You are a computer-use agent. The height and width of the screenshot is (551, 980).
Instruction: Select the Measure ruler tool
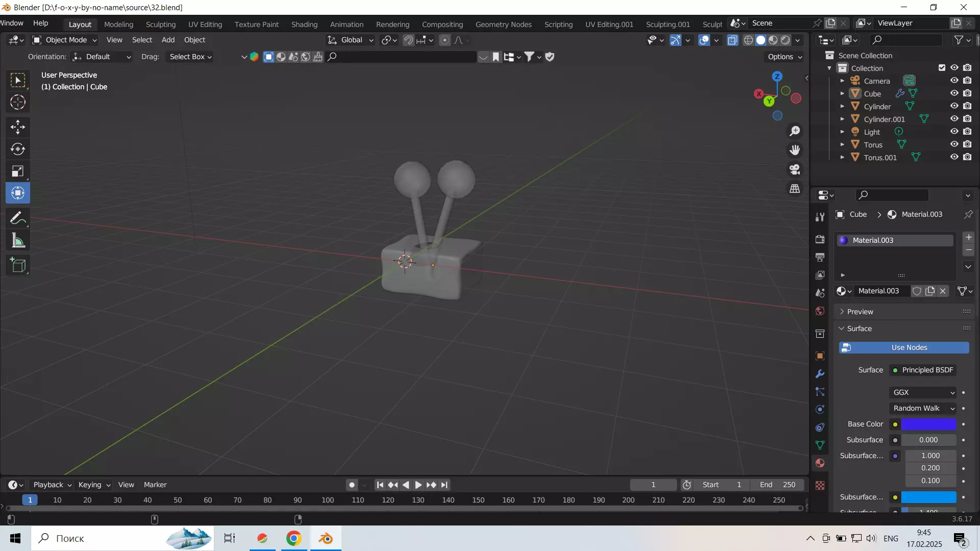(18, 240)
